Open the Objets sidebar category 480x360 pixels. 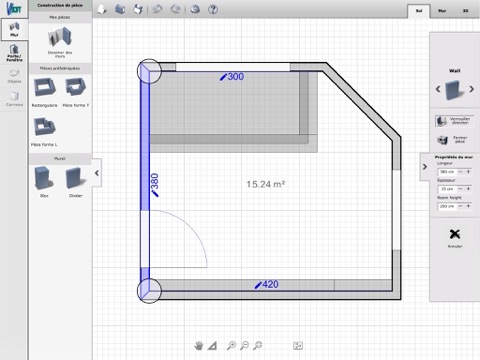point(14,76)
